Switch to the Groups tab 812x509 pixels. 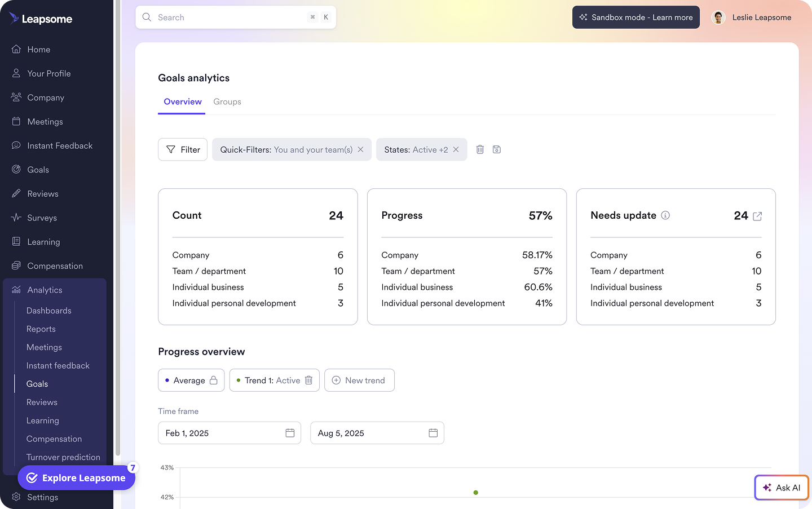click(x=227, y=101)
